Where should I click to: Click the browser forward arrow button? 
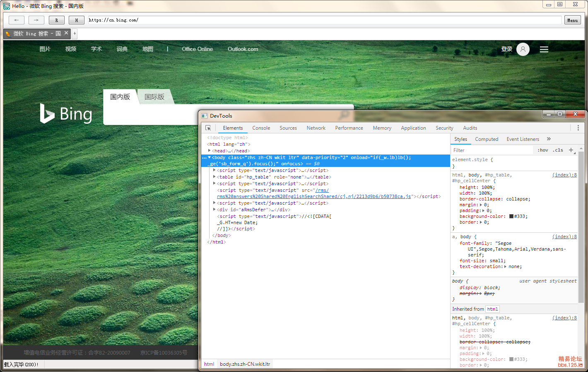(36, 20)
